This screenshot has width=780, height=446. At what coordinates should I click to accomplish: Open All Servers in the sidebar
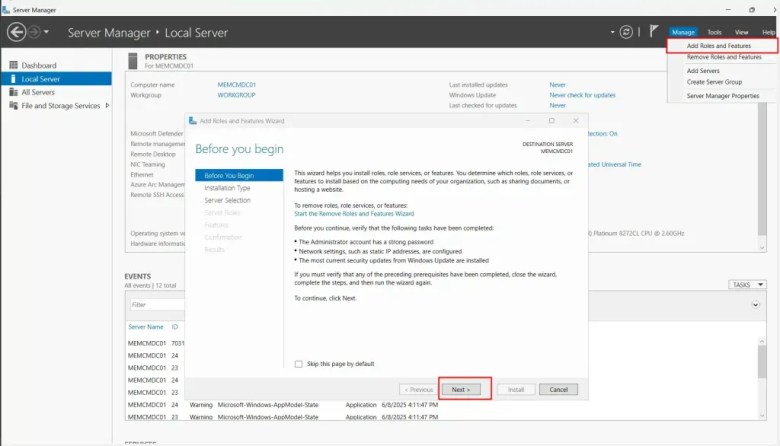[x=38, y=92]
